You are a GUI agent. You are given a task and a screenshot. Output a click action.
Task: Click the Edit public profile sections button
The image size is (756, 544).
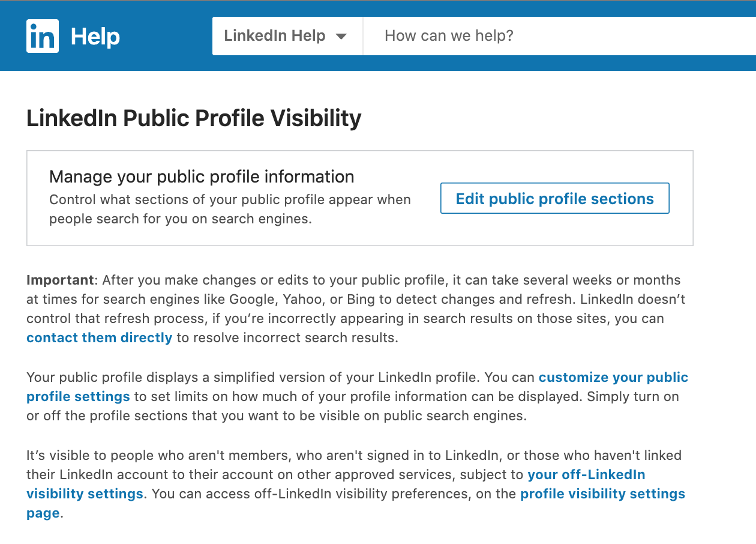[x=555, y=199]
